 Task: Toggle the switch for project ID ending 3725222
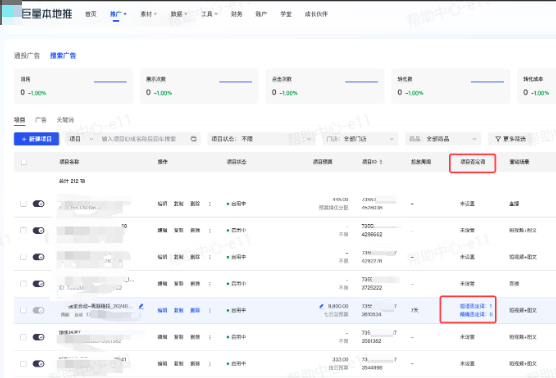point(39,284)
